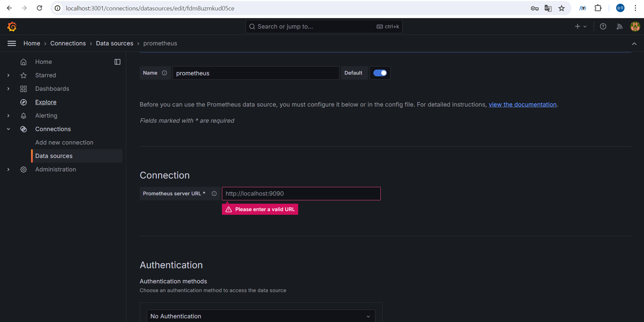Open Chrome profile icon

620,8
